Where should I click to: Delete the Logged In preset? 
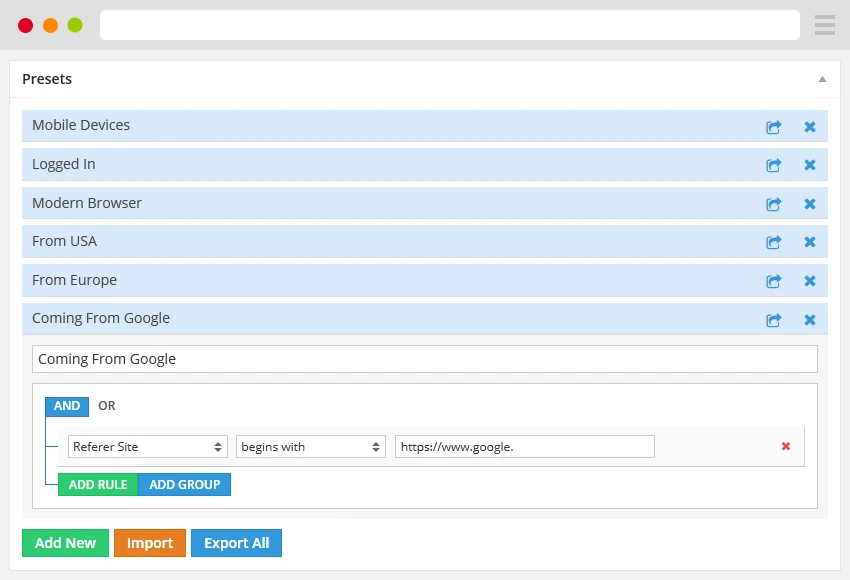tap(810, 165)
